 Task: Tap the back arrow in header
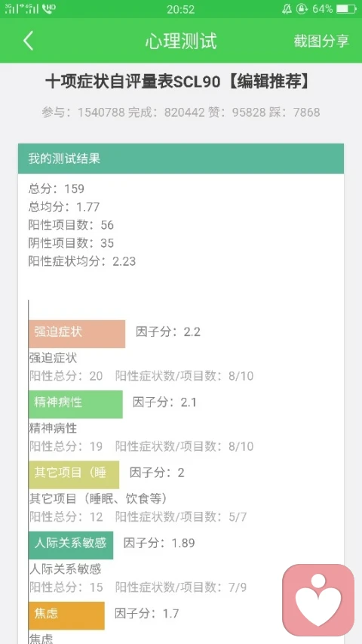pos(29,41)
